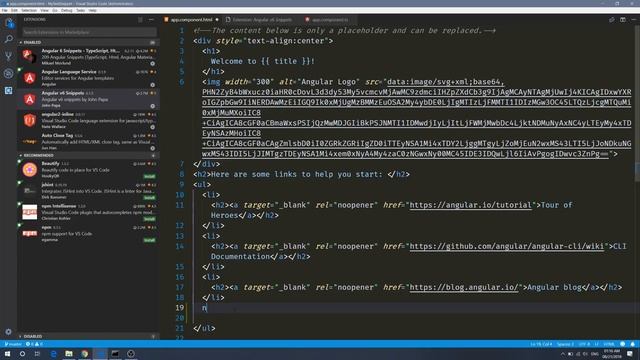The height and width of the screenshot is (360, 640).
Task: Select the Angular Language Service extension row
Action: coord(88,78)
